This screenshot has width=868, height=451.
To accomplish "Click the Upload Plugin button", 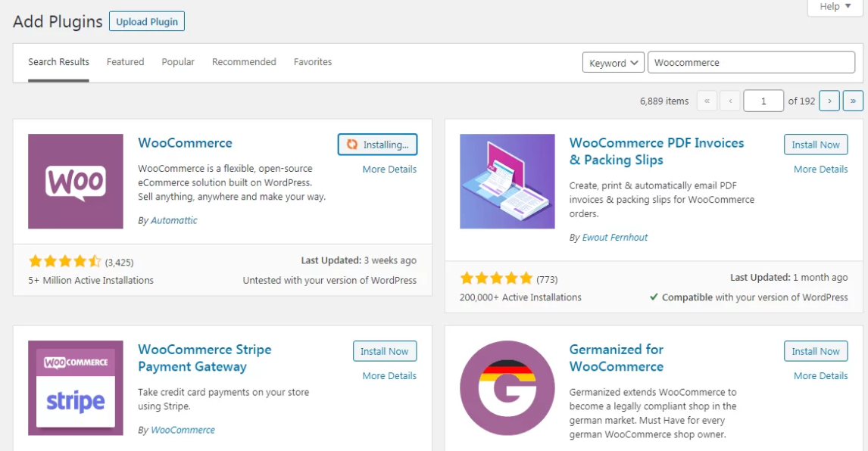I will tap(147, 22).
